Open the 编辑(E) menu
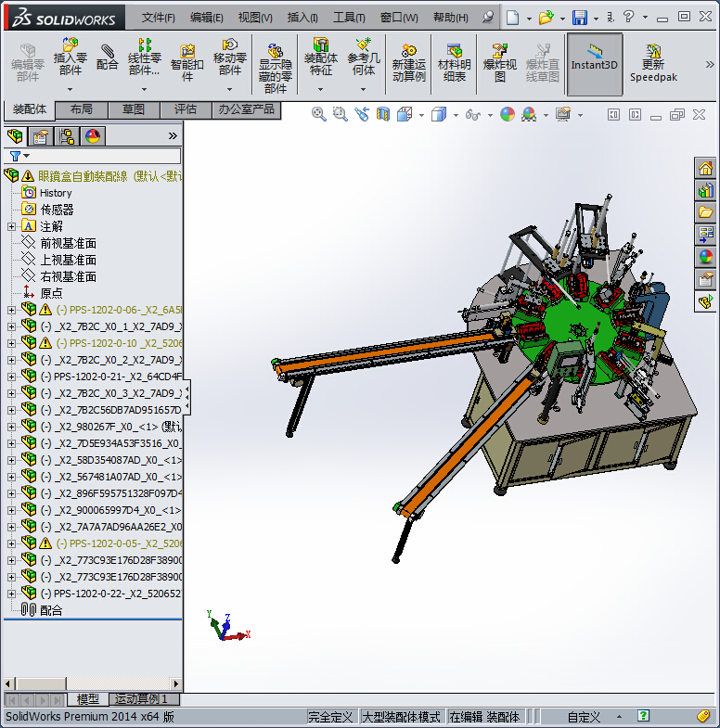The height and width of the screenshot is (728, 720). click(x=207, y=19)
